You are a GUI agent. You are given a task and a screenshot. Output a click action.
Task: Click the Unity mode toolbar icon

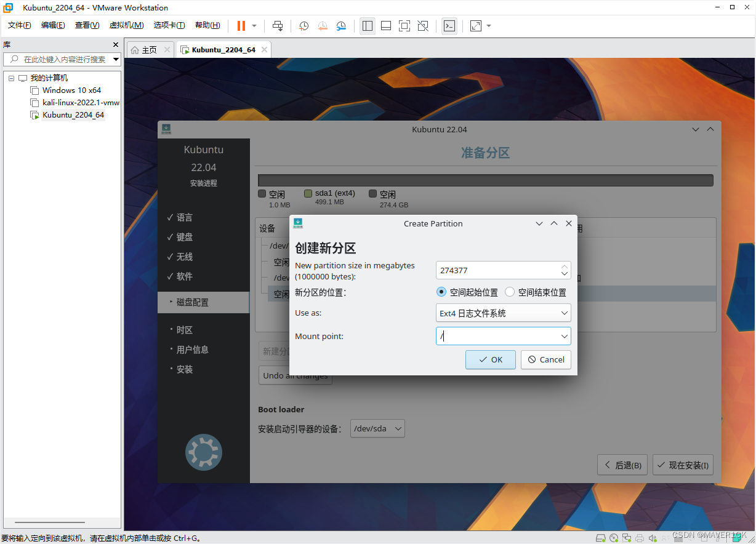423,26
